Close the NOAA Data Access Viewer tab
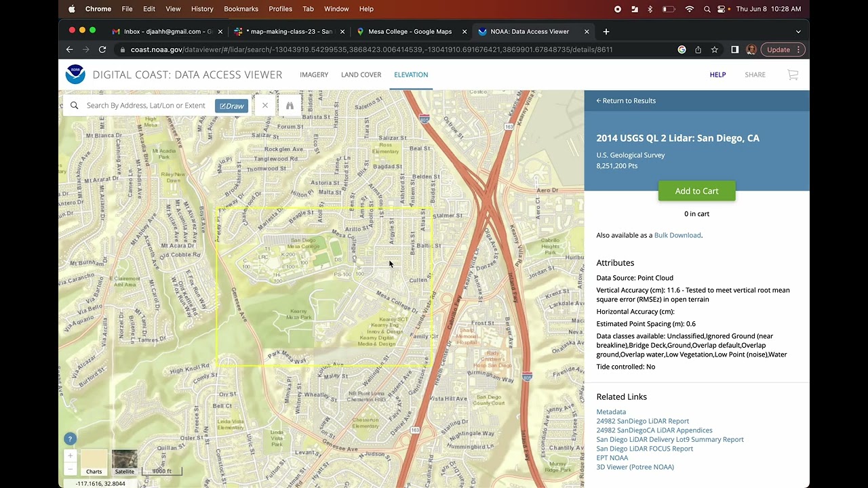Image resolution: width=868 pixels, height=488 pixels. click(x=587, y=31)
